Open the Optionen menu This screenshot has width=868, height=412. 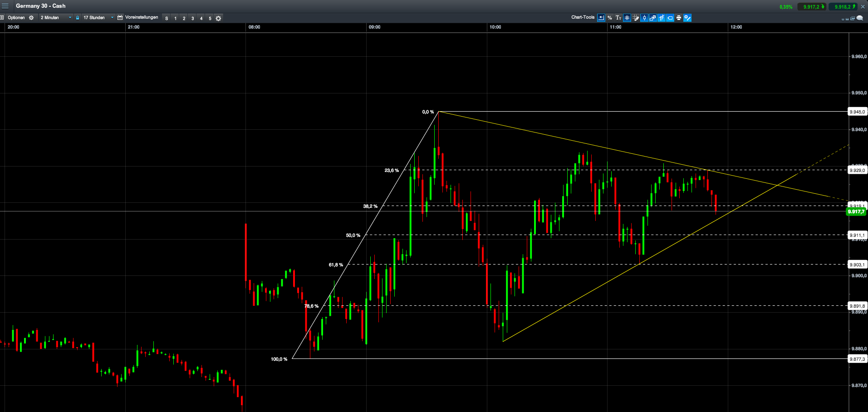coord(16,18)
